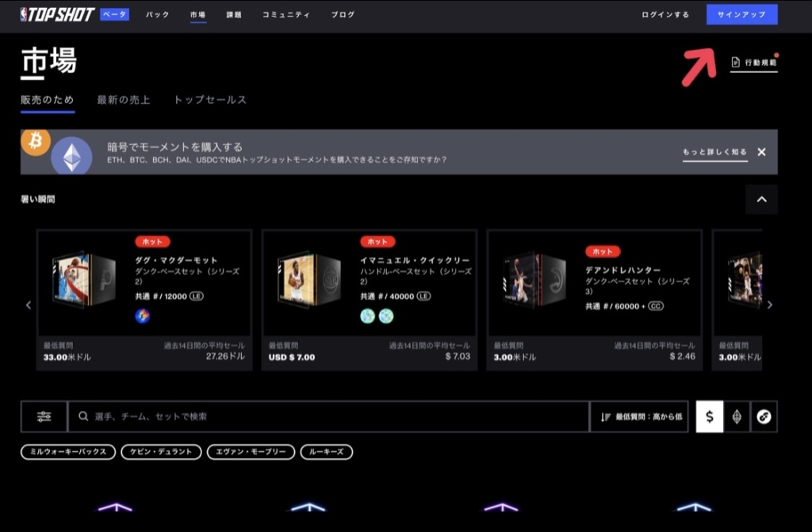Switch to 最新の売上 tab

pyautogui.click(x=123, y=99)
